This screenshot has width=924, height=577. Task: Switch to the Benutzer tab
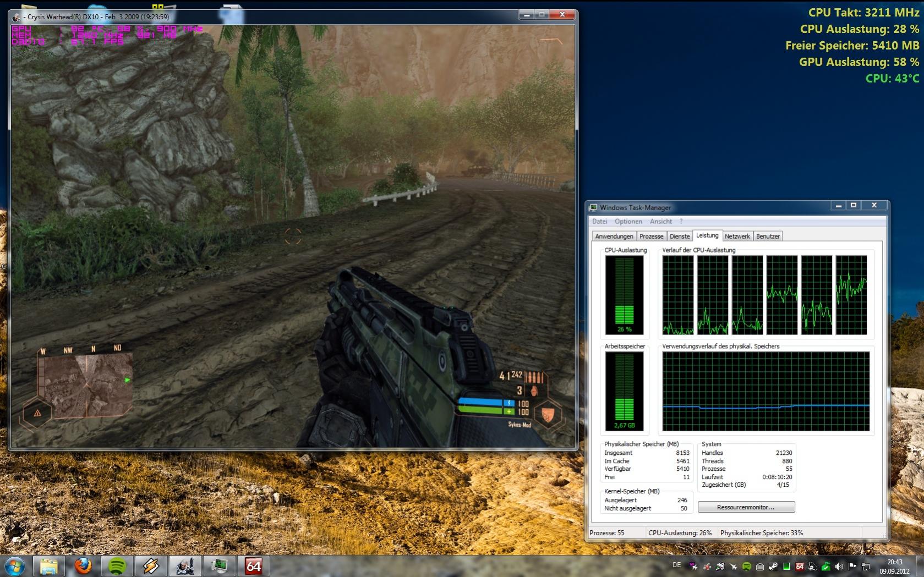pyautogui.click(x=768, y=237)
